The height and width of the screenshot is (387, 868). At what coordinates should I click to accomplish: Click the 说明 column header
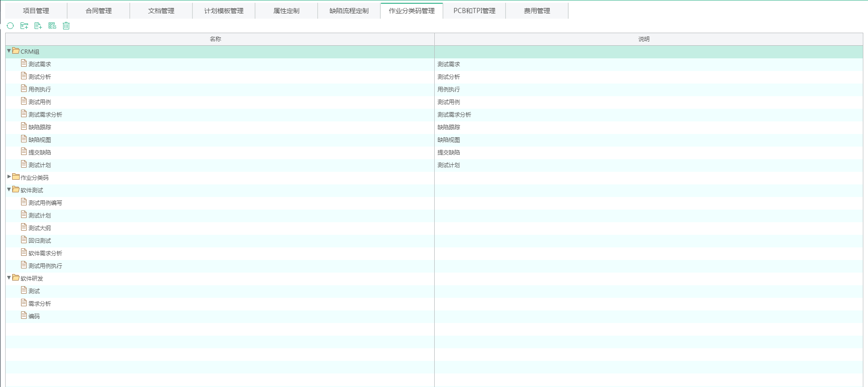[x=644, y=39]
